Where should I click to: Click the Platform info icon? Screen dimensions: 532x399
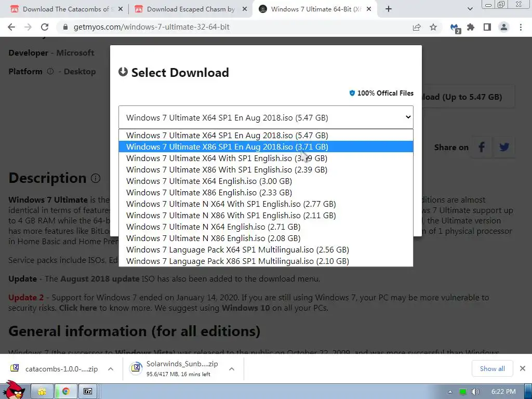click(50, 71)
